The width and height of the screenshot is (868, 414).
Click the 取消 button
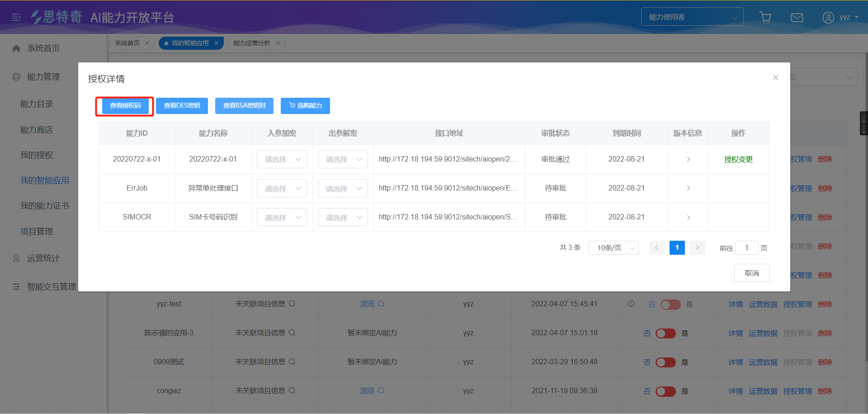(x=752, y=273)
